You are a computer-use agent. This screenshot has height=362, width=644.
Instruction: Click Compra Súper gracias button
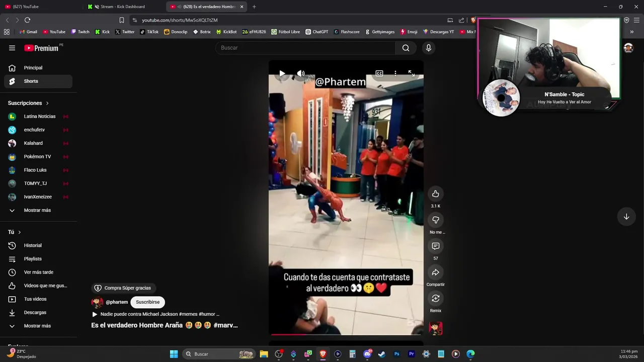pyautogui.click(x=123, y=288)
